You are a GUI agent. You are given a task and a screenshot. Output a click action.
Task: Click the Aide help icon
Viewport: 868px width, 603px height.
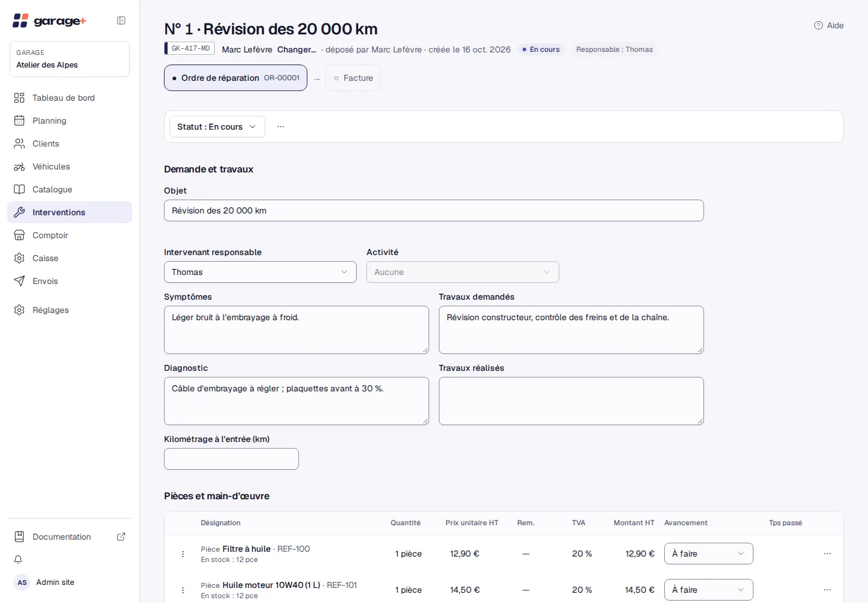pos(819,25)
